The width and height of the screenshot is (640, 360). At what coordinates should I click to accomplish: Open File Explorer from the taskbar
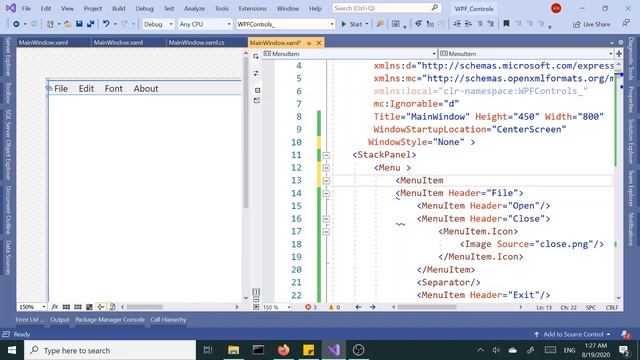(x=233, y=350)
